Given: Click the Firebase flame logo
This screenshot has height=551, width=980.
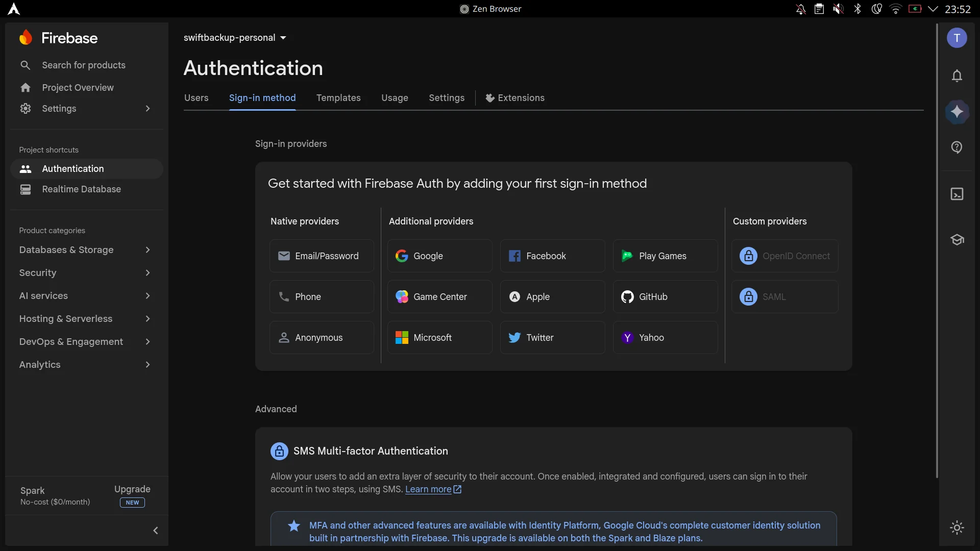Looking at the screenshot, I should [26, 38].
